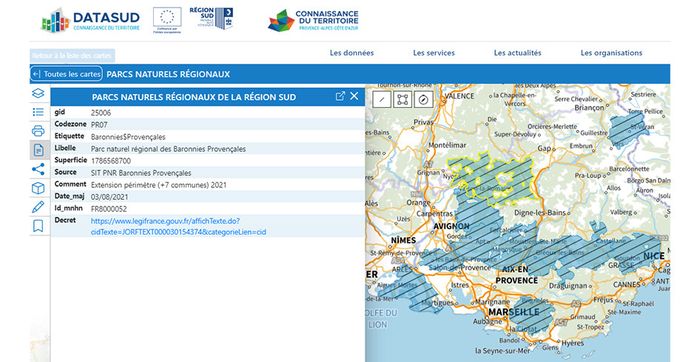Click the printer icon in sidebar
The height and width of the screenshot is (362, 700).
(x=38, y=131)
